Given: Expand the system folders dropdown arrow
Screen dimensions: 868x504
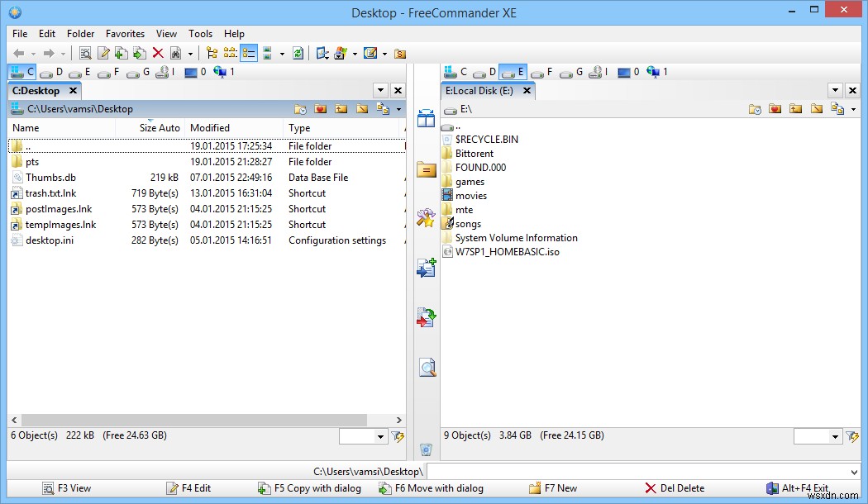Looking at the screenshot, I should [355, 54].
